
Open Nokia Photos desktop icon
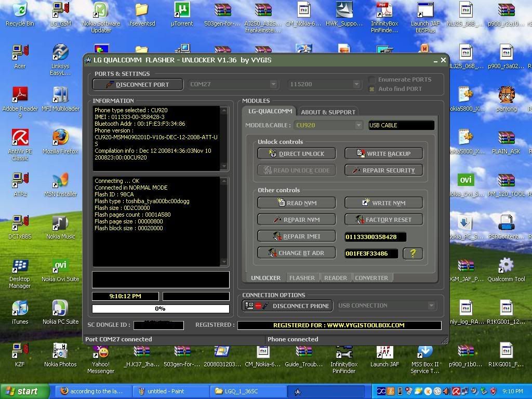point(61,355)
